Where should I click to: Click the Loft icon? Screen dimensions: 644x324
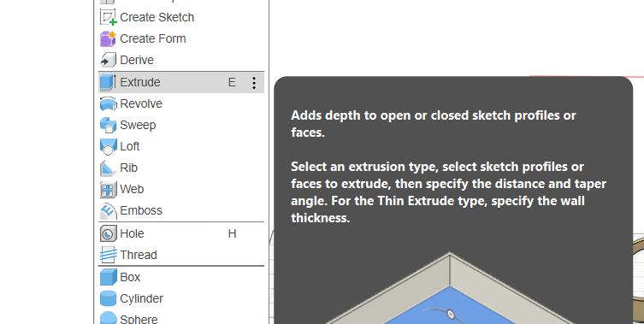(108, 146)
